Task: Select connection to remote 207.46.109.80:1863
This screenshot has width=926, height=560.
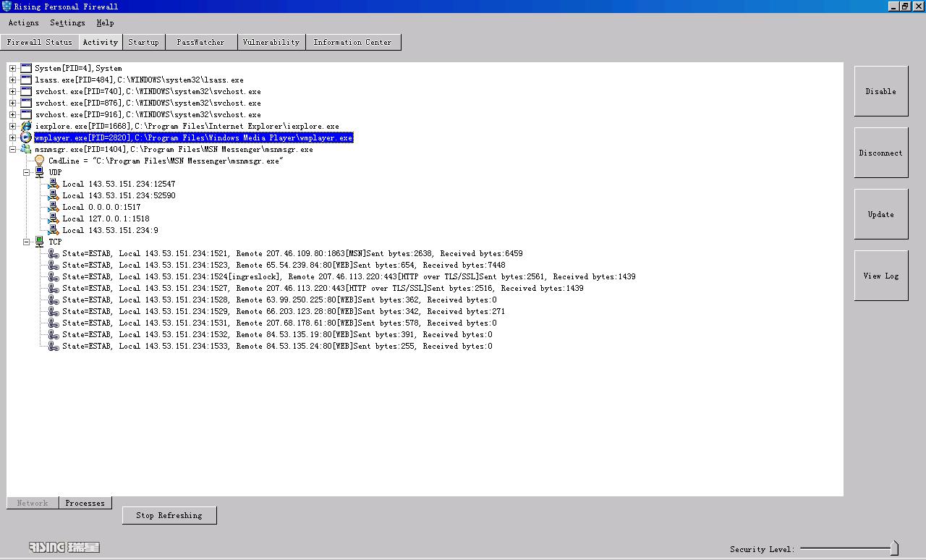Action: pyautogui.click(x=292, y=253)
